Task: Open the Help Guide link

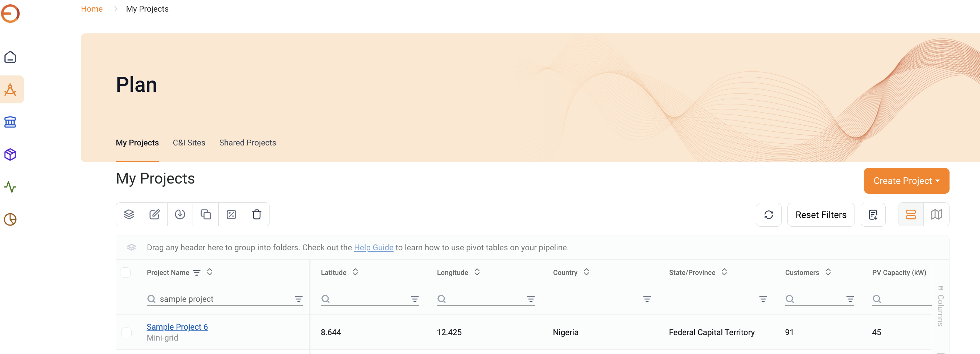Action: (x=374, y=247)
